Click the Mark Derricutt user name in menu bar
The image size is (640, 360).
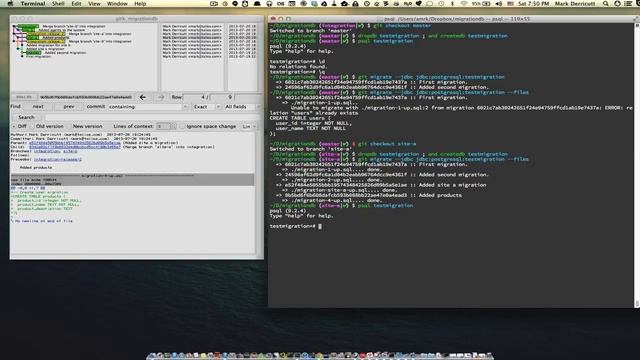[x=576, y=3]
